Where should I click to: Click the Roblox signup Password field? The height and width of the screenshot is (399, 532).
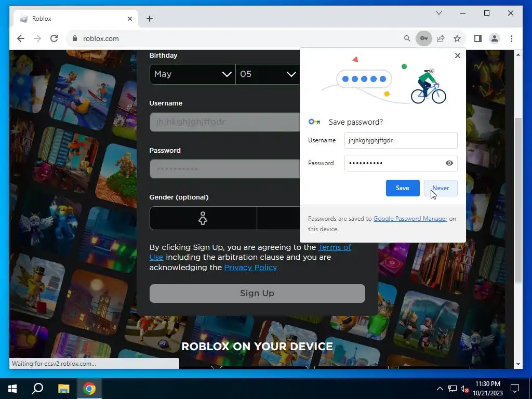(224, 169)
